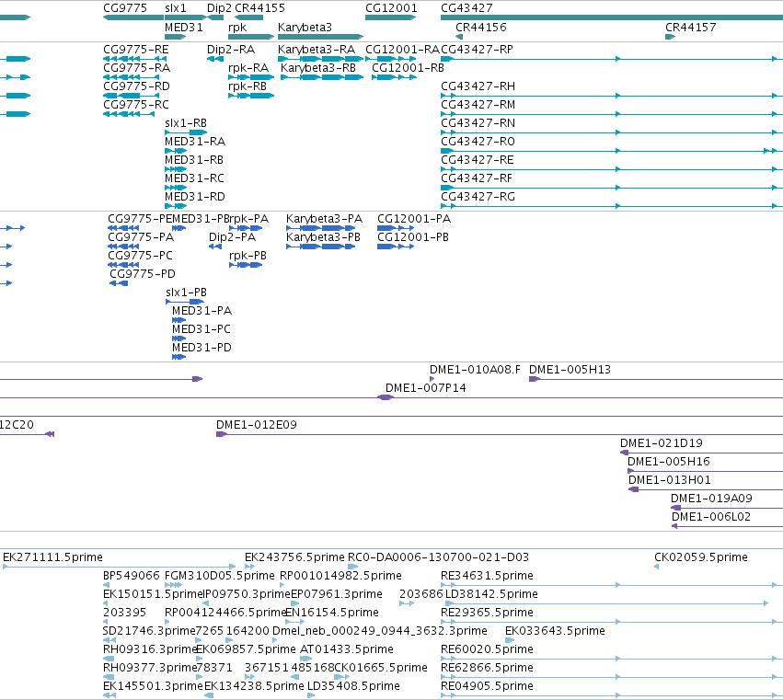Click transcript CG43427-RP
This screenshot has width=783, height=700.
click(612, 59)
